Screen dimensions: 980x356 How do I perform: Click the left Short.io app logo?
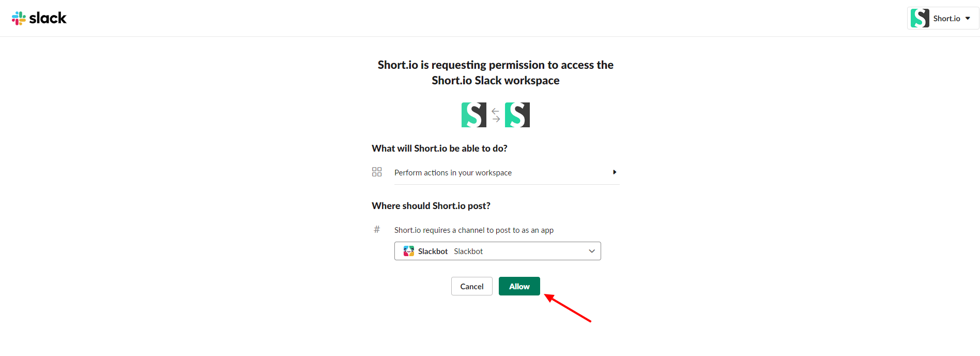473,115
